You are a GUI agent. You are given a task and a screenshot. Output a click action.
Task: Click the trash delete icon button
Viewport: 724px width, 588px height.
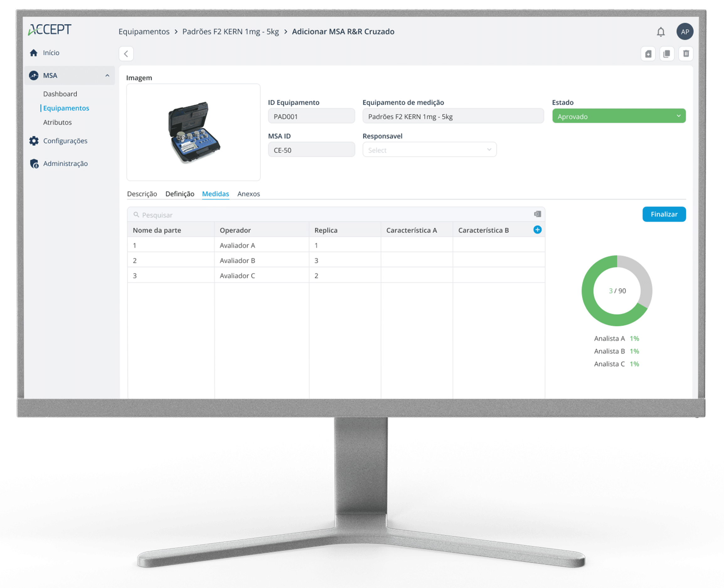pyautogui.click(x=686, y=54)
